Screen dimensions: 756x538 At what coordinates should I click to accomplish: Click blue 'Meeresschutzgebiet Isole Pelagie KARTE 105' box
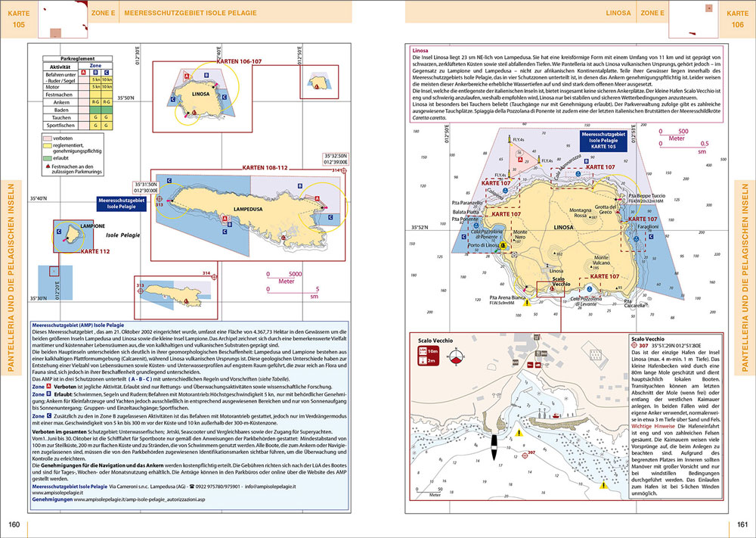(x=603, y=141)
